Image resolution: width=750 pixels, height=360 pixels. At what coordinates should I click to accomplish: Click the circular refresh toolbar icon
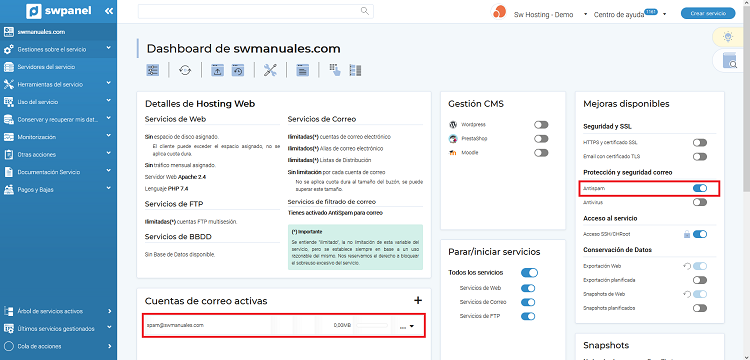(185, 70)
